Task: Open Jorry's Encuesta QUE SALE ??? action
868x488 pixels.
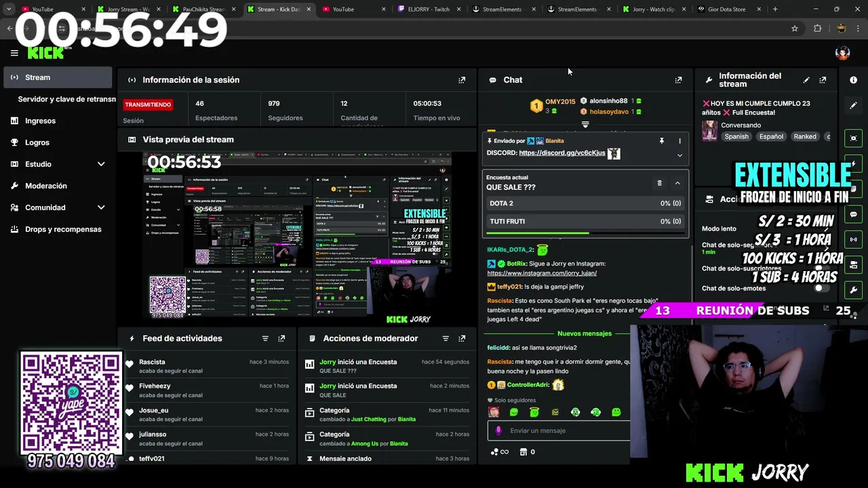Action: tap(387, 366)
